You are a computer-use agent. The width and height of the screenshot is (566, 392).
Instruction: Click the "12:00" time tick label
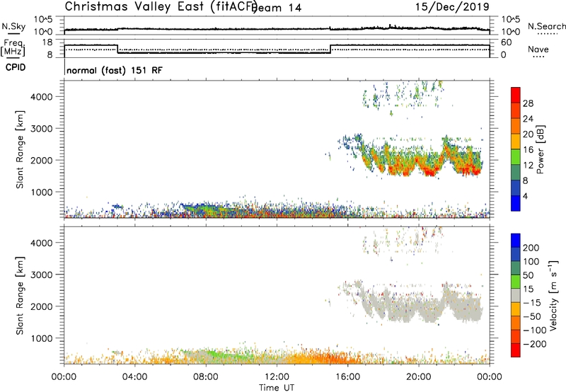click(x=277, y=377)
